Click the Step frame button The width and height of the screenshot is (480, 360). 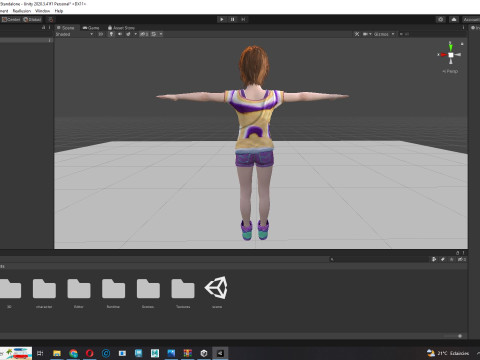243,19
